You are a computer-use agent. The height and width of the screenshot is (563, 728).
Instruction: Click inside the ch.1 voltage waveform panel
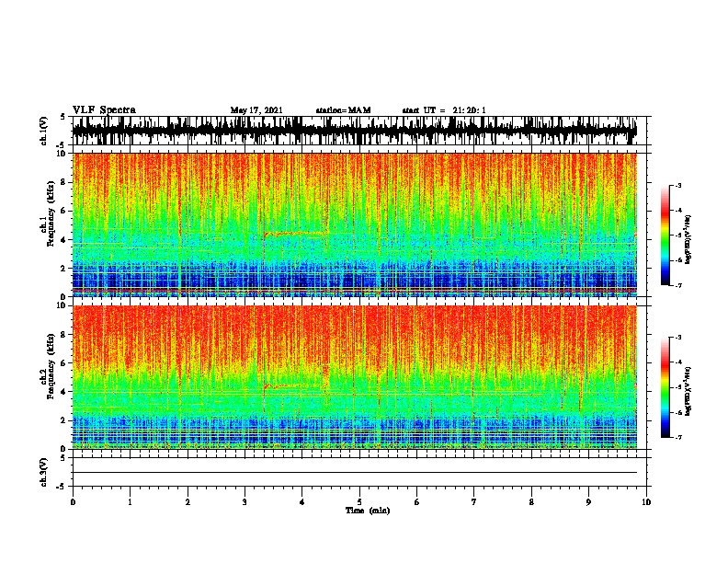tap(359, 131)
